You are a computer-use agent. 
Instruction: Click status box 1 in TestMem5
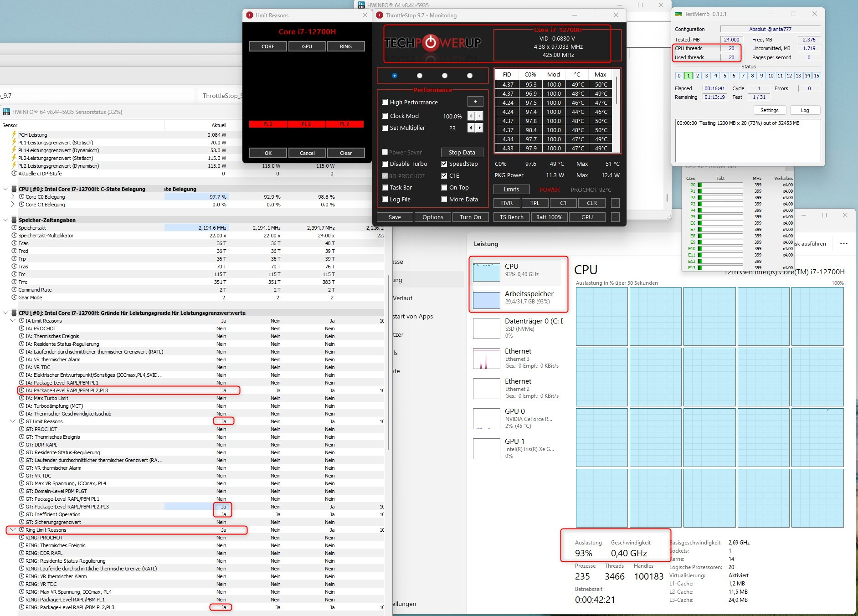click(688, 76)
